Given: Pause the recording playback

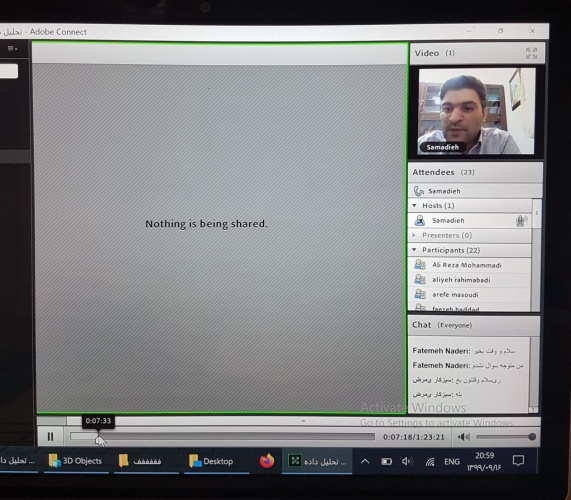Looking at the screenshot, I should pyautogui.click(x=50, y=436).
